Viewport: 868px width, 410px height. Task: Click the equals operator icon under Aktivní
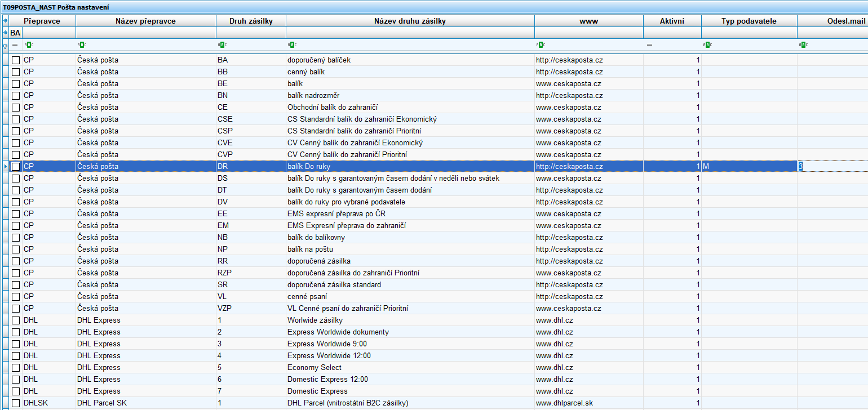[649, 44]
